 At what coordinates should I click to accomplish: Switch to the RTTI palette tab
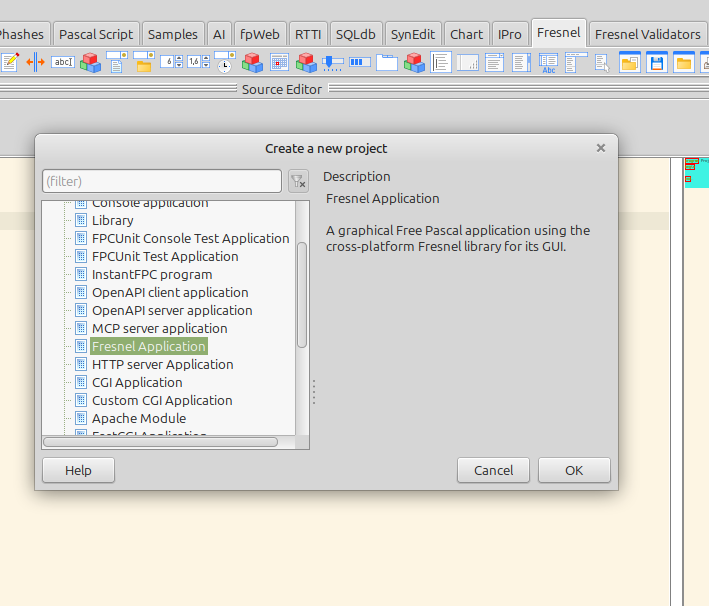[x=308, y=34]
